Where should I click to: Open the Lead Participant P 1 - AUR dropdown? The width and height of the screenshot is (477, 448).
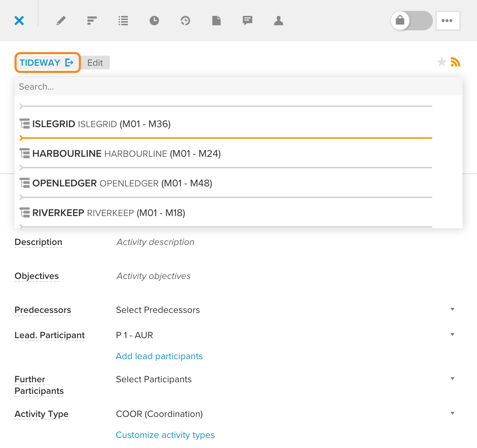click(285, 335)
